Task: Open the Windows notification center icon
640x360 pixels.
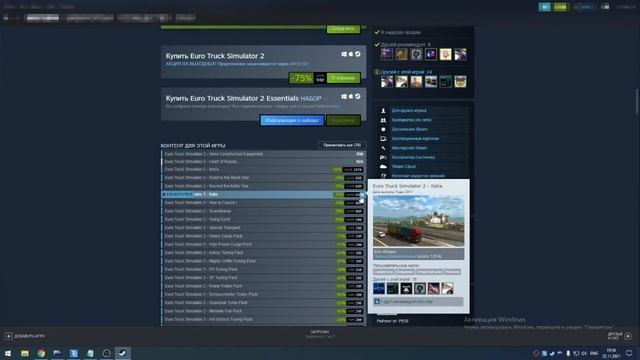Action: (629, 353)
